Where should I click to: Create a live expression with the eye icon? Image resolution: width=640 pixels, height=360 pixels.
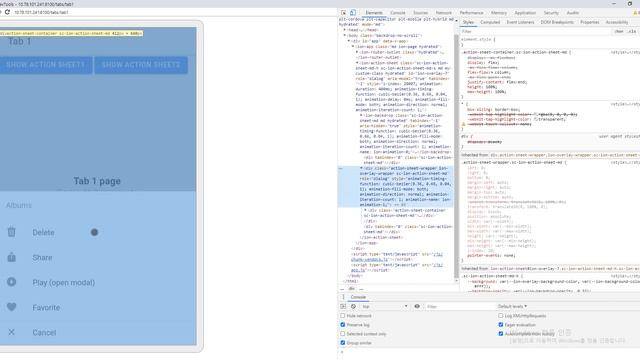[417, 306]
